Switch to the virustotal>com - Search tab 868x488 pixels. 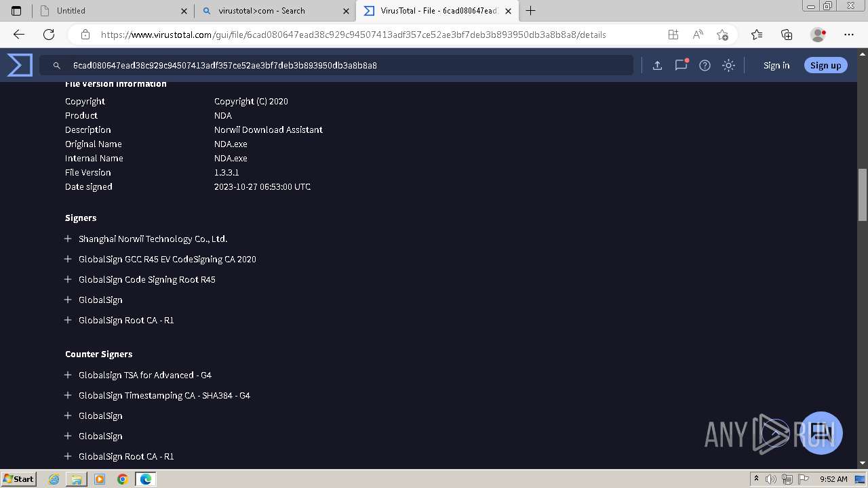[275, 11]
